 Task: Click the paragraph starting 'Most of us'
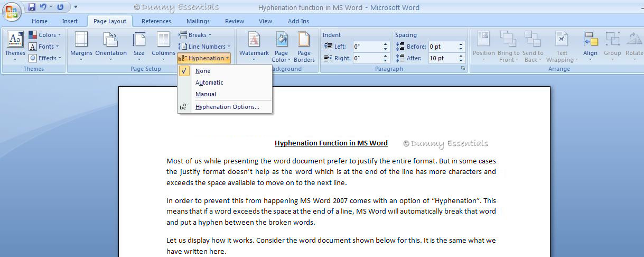(x=331, y=172)
